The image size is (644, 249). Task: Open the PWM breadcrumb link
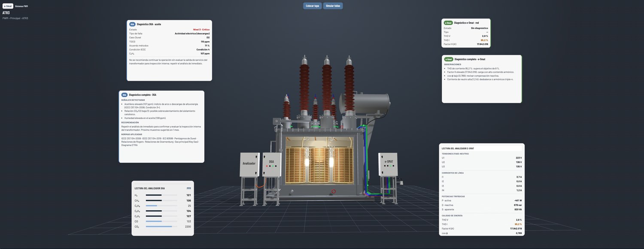(x=5, y=18)
